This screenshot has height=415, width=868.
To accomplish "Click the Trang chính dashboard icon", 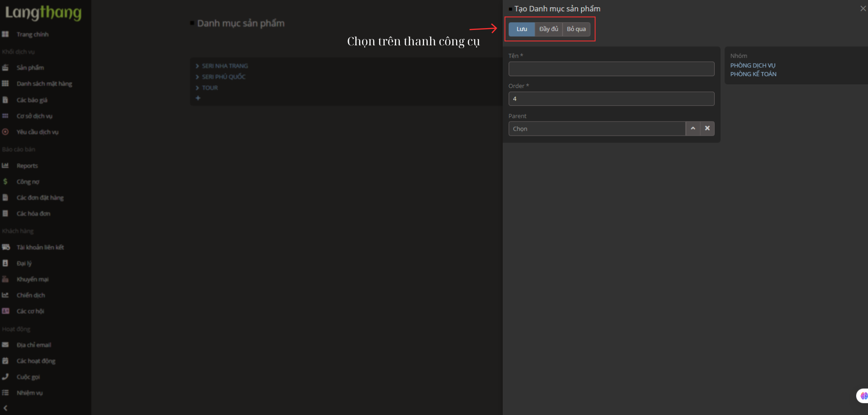I will [5, 34].
